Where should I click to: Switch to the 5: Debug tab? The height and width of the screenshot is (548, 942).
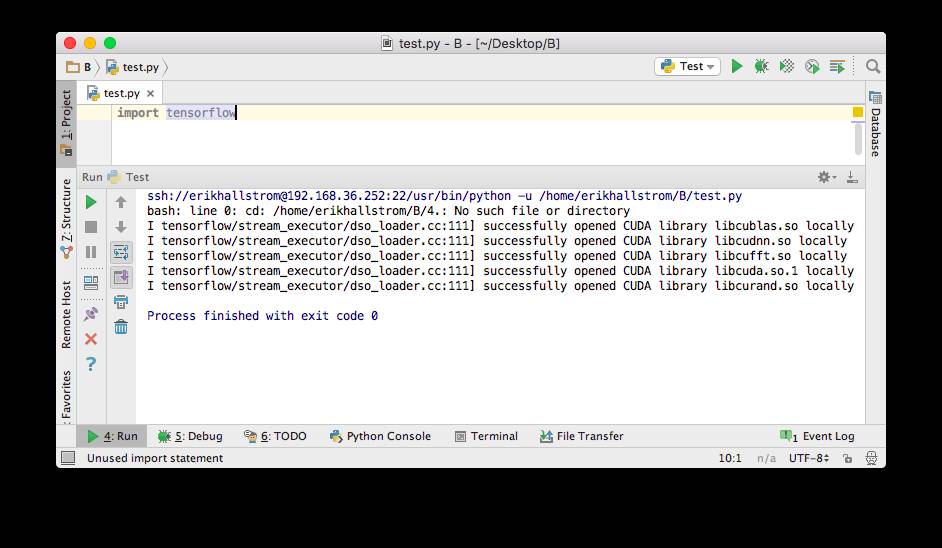click(190, 436)
